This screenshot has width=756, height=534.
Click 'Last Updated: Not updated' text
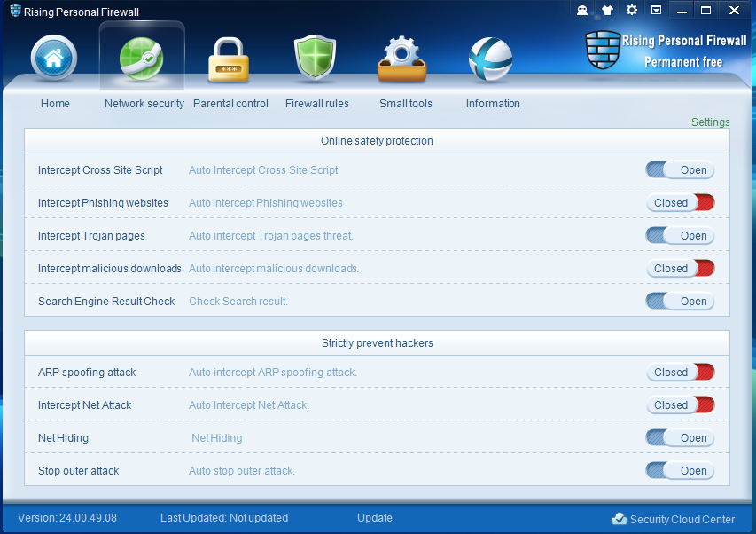click(224, 518)
